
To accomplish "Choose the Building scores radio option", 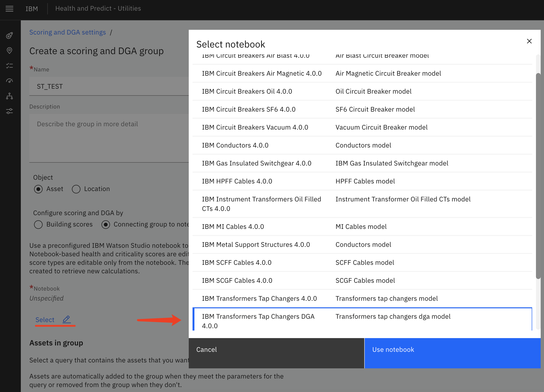I will coord(38,224).
